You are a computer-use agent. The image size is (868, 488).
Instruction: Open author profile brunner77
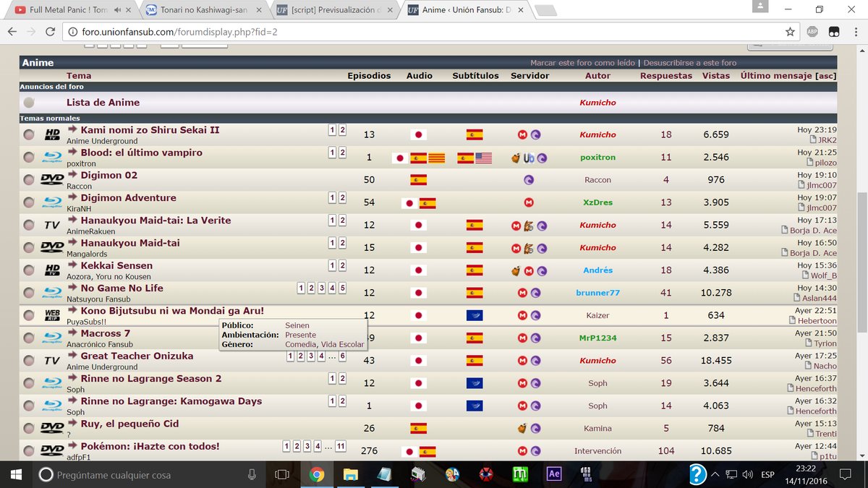tap(597, 293)
